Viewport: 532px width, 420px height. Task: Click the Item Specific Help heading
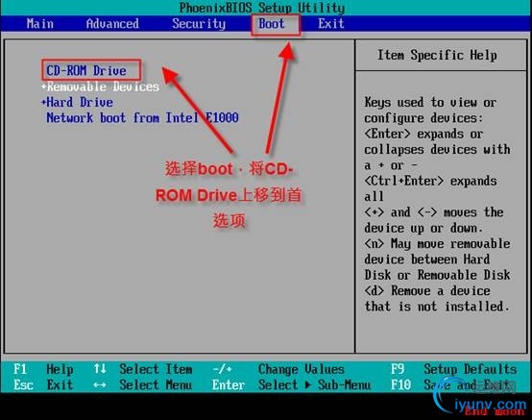coord(437,55)
